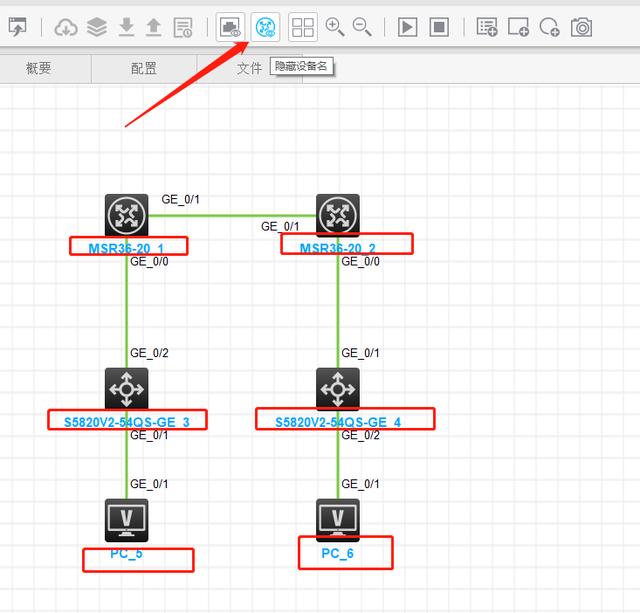Click the add rectangle shape icon
Viewport: 640px width, 613px height.
coord(518,27)
